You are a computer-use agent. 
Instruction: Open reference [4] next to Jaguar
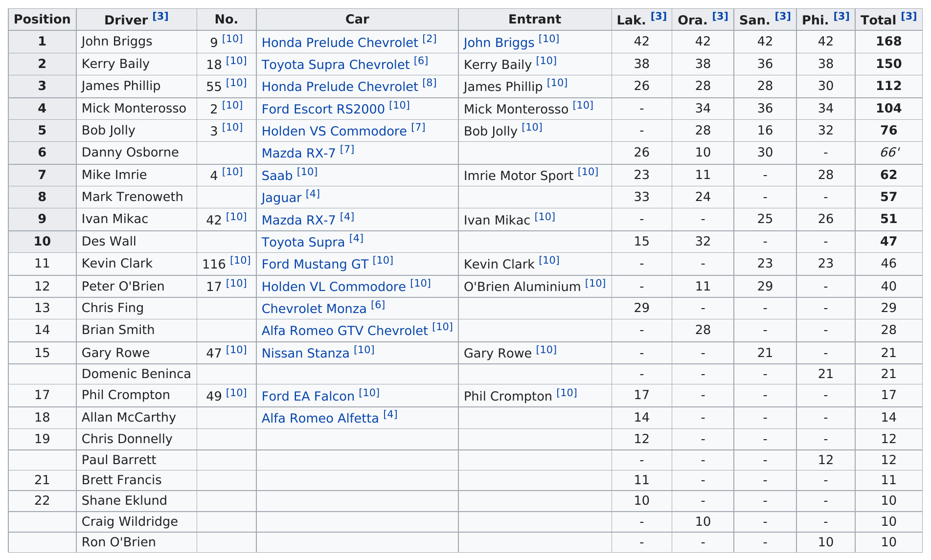click(313, 194)
